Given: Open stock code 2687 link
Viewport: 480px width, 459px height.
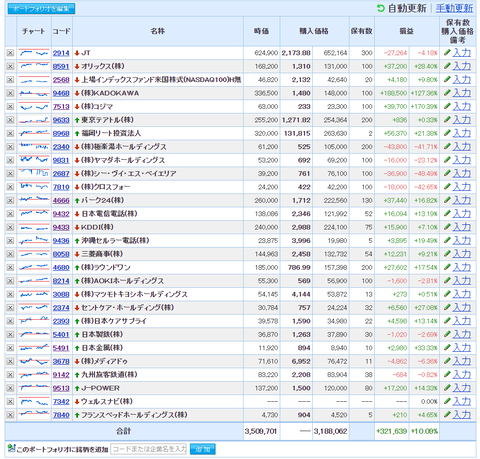Looking at the screenshot, I should [x=61, y=174].
